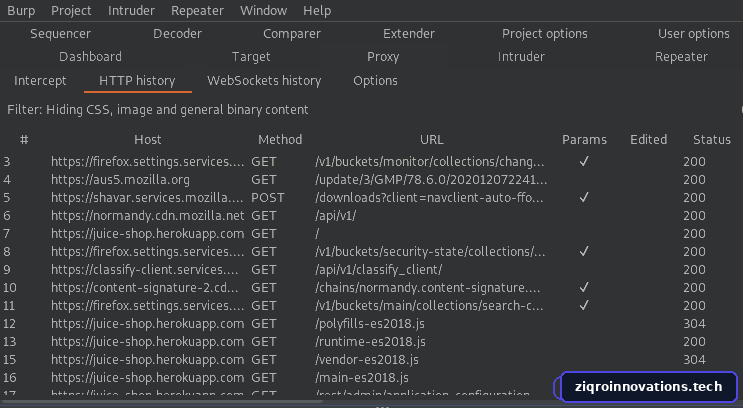Switch to the Decoder tab
743x408 pixels.
pyautogui.click(x=177, y=34)
